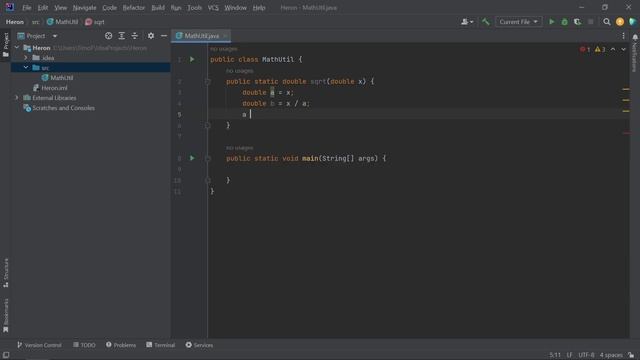This screenshot has height=360, width=640.
Task: Open Services tool window
Action: (199, 345)
